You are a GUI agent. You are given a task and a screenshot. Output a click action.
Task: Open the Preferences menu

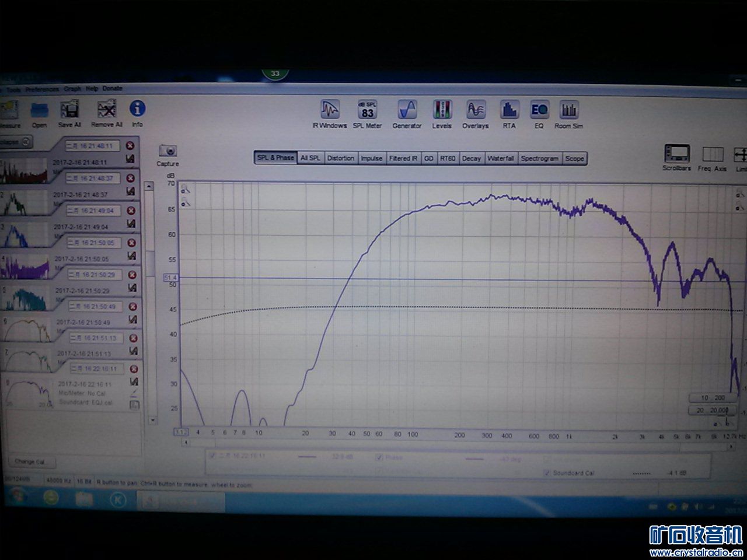[42, 89]
